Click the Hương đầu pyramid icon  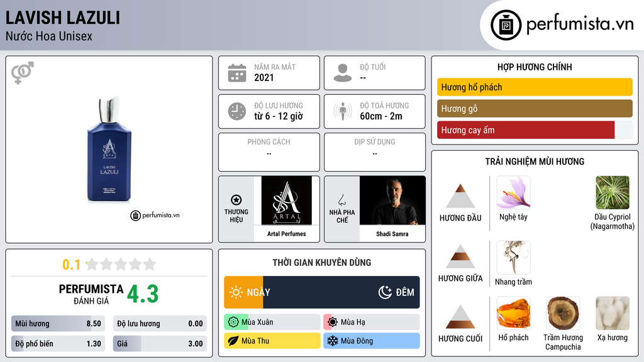point(460,196)
